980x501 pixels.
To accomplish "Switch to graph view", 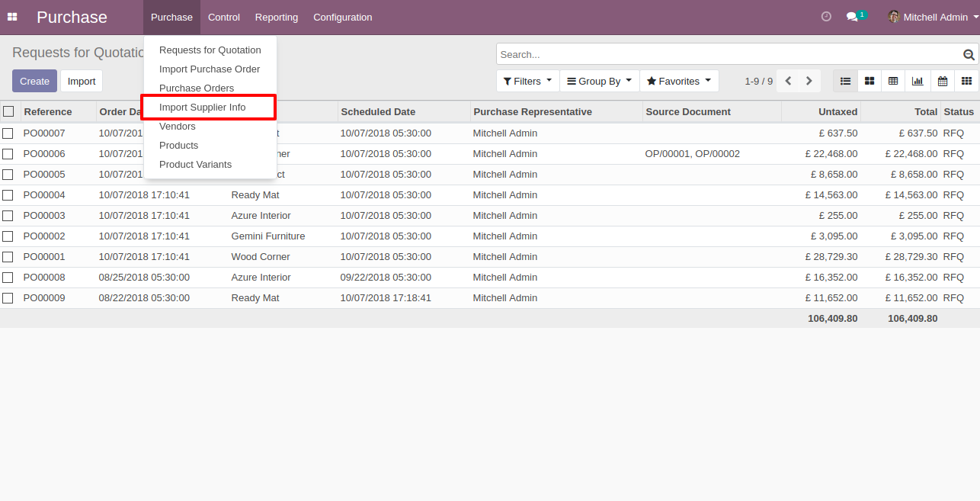I will 918,81.
